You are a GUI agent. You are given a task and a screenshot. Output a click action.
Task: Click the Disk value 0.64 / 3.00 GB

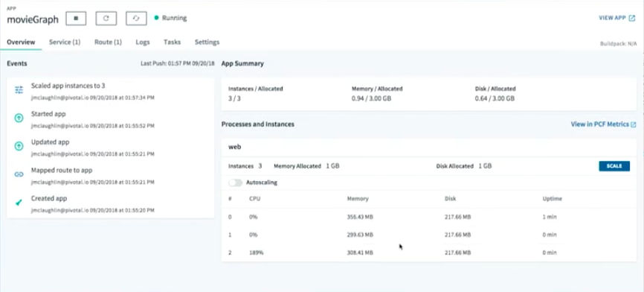495,99
